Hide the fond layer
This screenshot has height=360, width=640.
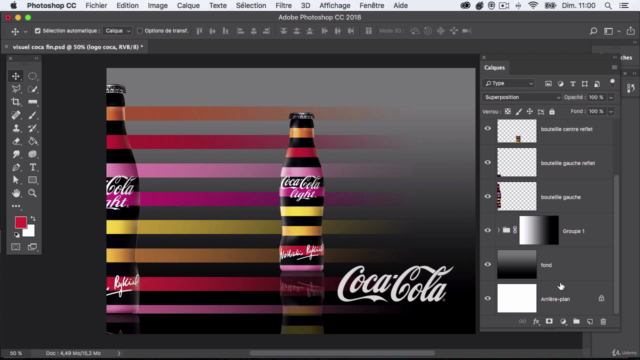click(x=488, y=264)
